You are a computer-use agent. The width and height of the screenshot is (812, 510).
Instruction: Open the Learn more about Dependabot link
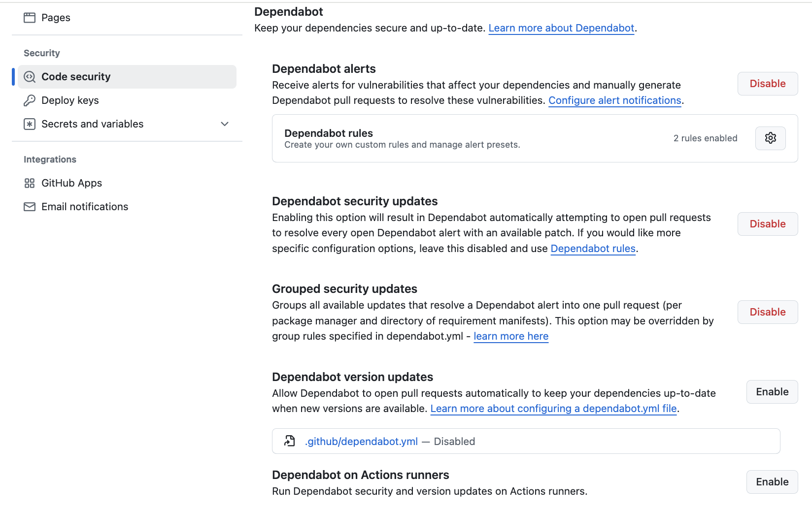tap(561, 28)
